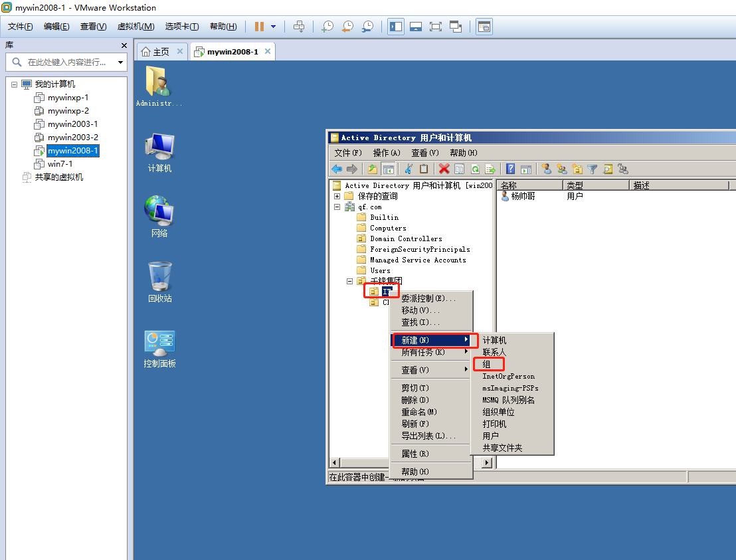
Task: Click the red Delete icon
Action: [444, 169]
